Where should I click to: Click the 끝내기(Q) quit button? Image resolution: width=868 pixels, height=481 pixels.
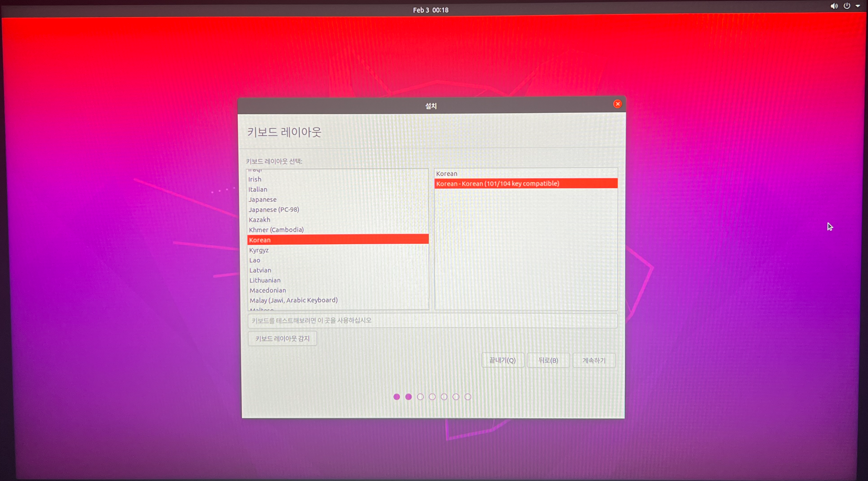502,360
